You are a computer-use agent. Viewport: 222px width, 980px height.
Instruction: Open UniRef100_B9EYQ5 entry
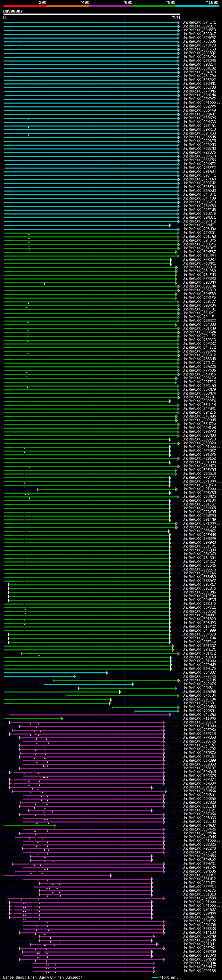pyautogui.click(x=199, y=469)
